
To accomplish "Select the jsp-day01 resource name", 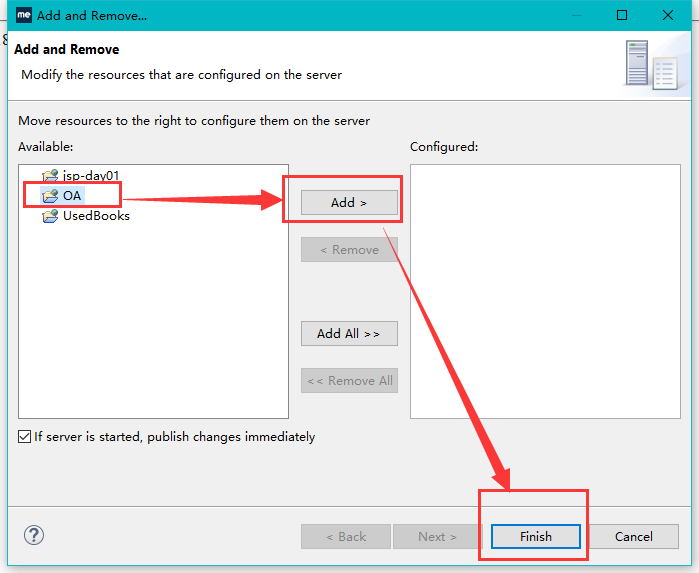I will 90,175.
